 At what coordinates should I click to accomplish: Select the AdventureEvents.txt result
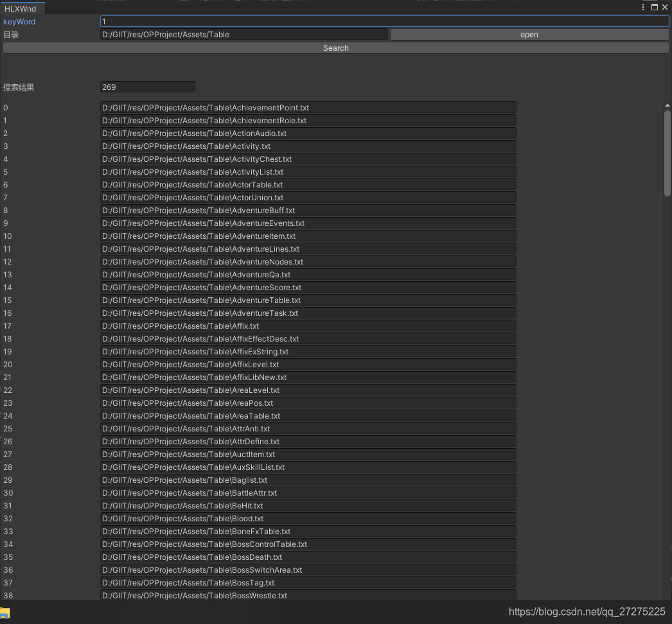308,223
